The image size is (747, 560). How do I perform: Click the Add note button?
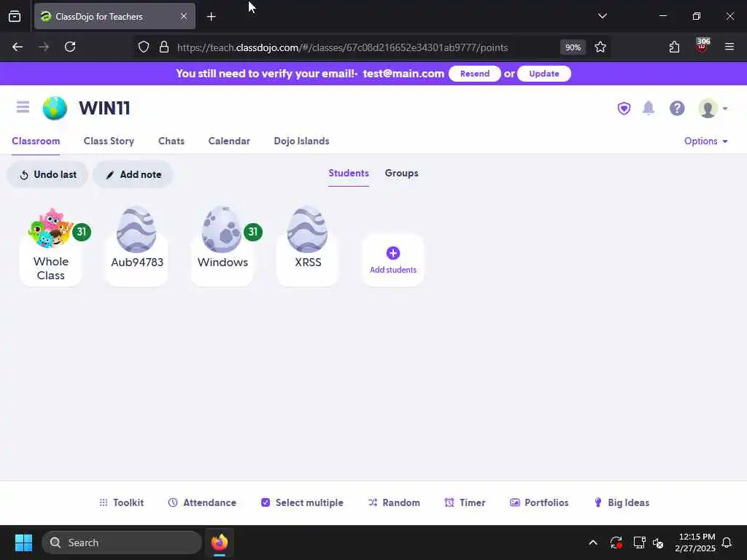pos(133,175)
